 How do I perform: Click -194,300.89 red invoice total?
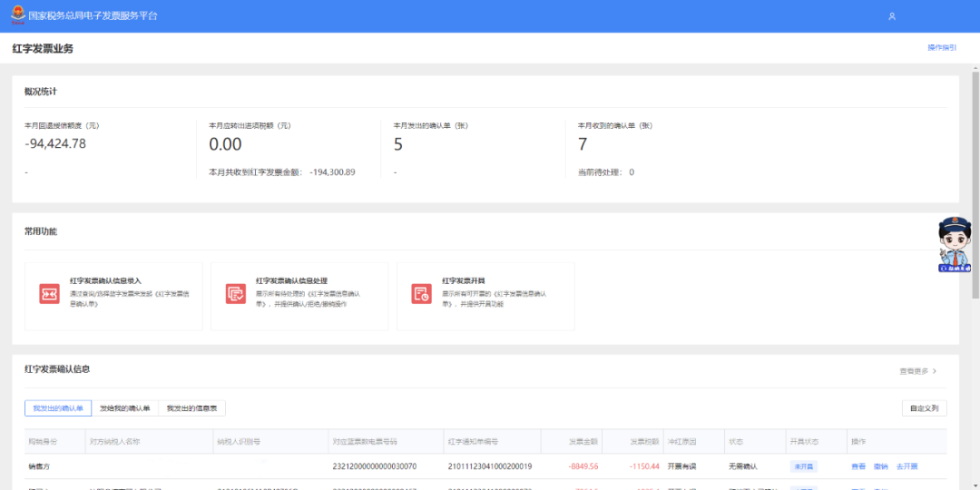click(332, 171)
